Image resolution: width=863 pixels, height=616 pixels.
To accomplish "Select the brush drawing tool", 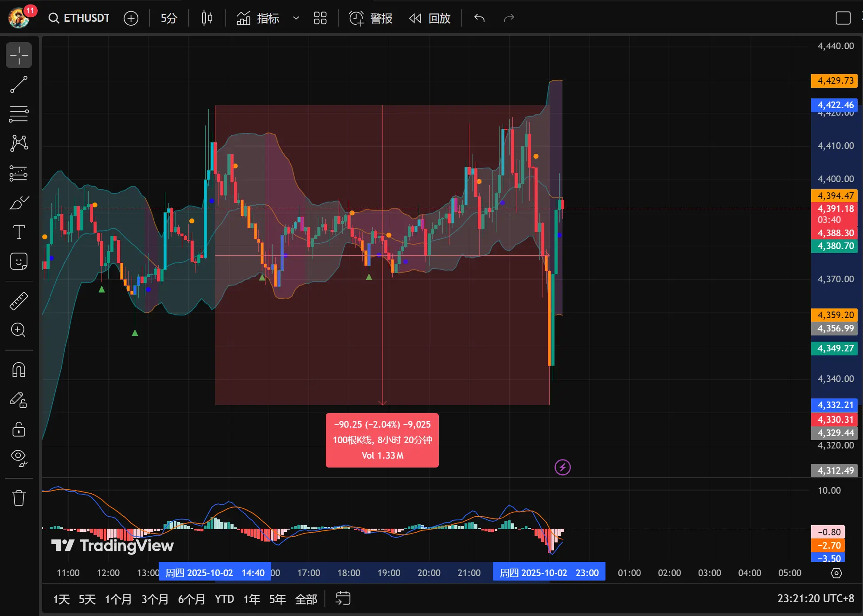I will [x=19, y=203].
